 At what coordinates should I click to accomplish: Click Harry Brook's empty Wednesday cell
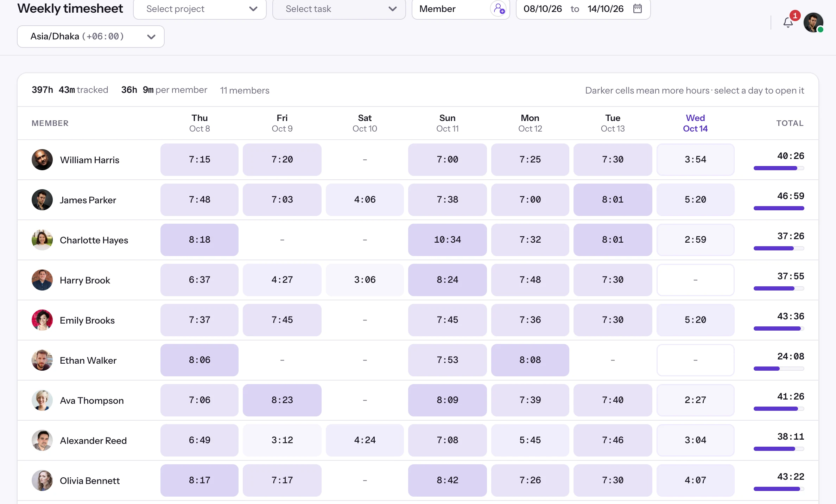pos(696,280)
